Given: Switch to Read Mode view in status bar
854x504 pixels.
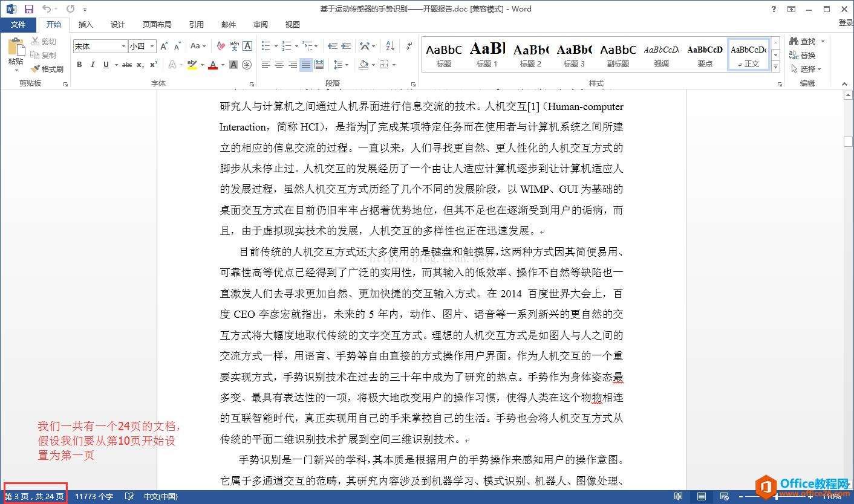Looking at the screenshot, I should pyautogui.click(x=679, y=497).
